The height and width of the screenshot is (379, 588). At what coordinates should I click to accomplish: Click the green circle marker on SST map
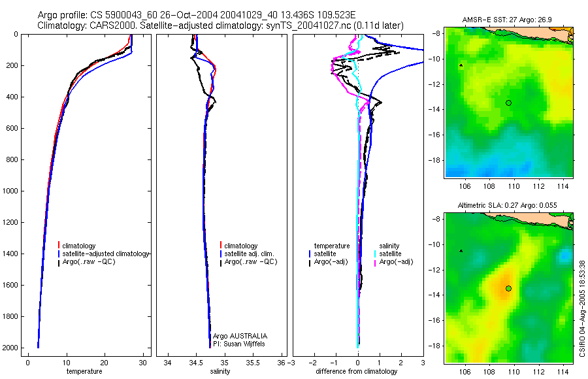(x=508, y=103)
